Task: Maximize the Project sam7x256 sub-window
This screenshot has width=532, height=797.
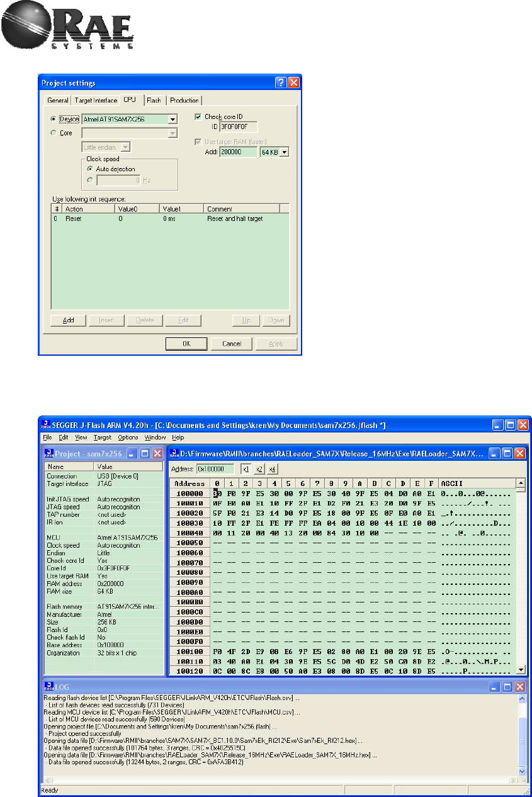Action: coord(144,453)
